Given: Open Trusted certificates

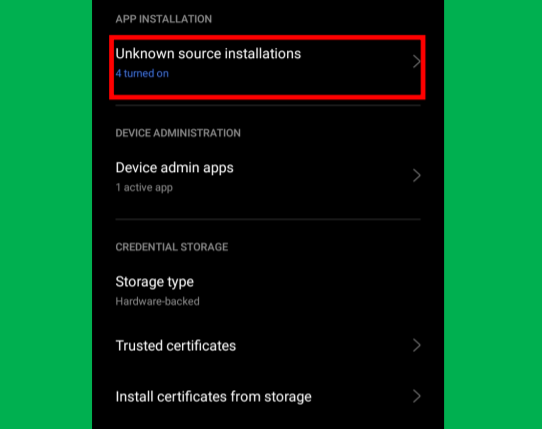Looking at the screenshot, I should coord(268,346).
